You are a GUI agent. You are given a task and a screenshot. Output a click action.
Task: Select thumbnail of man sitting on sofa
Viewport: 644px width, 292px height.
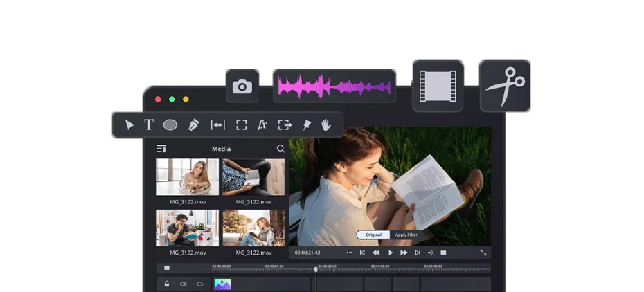pos(188,228)
